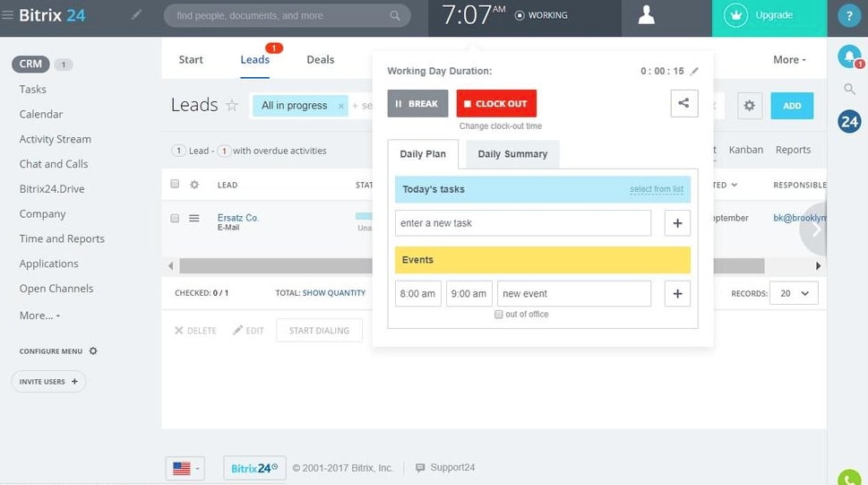Open Tasks in sidebar
Viewport: 868px width, 485px height.
pos(32,90)
